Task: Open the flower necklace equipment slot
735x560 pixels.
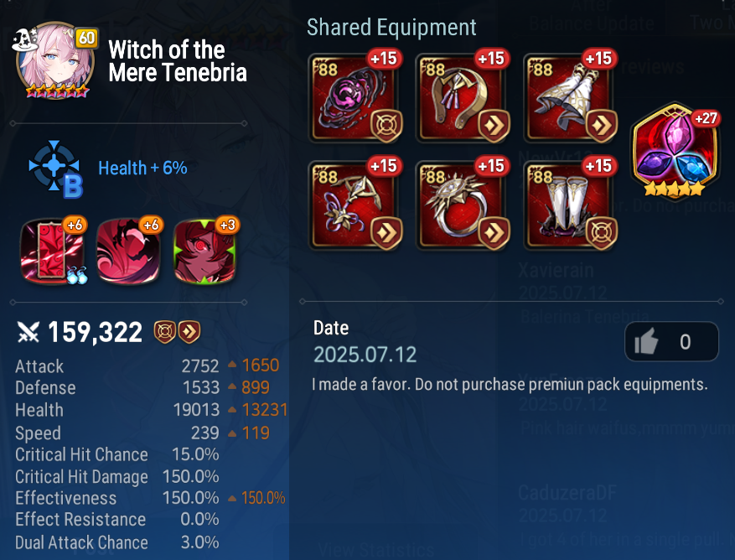Action: point(355,205)
